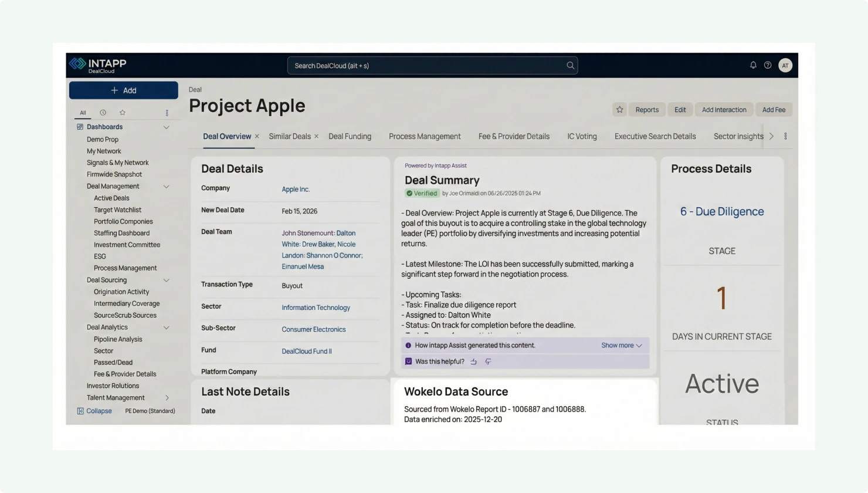Open the IC Voting tab
868x493 pixels.
click(582, 136)
